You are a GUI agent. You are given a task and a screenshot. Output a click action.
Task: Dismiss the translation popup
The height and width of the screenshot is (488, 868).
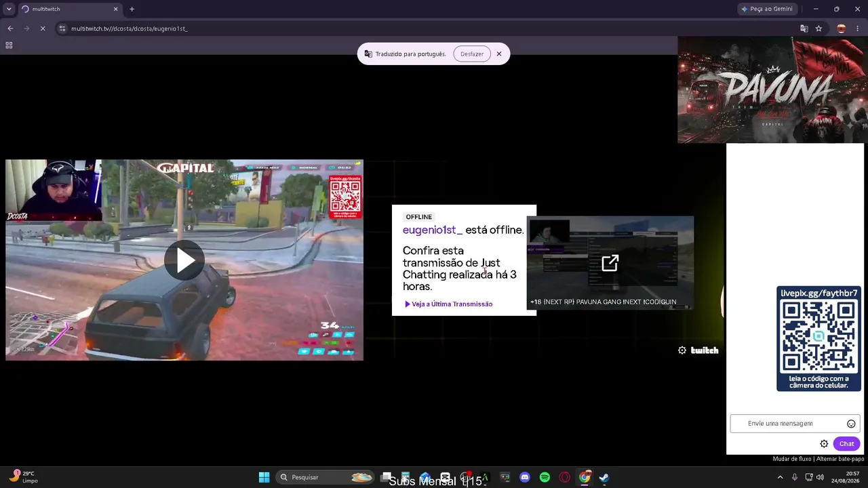pos(499,54)
